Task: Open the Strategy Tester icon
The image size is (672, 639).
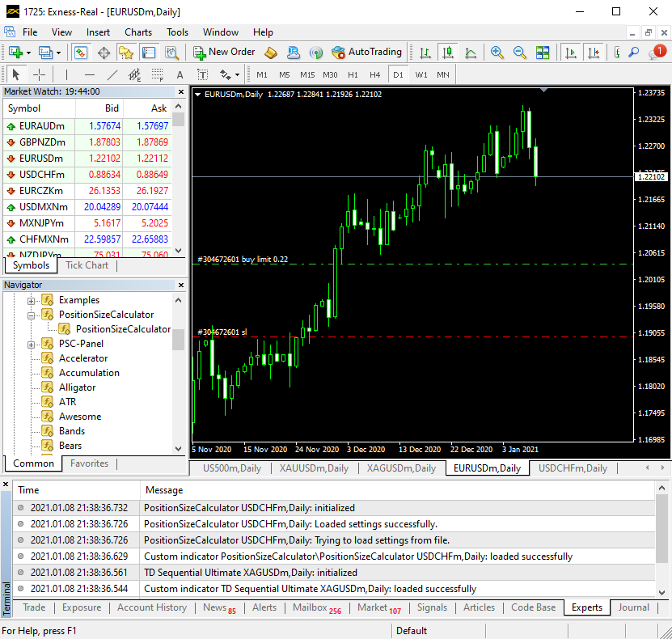Action: (172, 52)
